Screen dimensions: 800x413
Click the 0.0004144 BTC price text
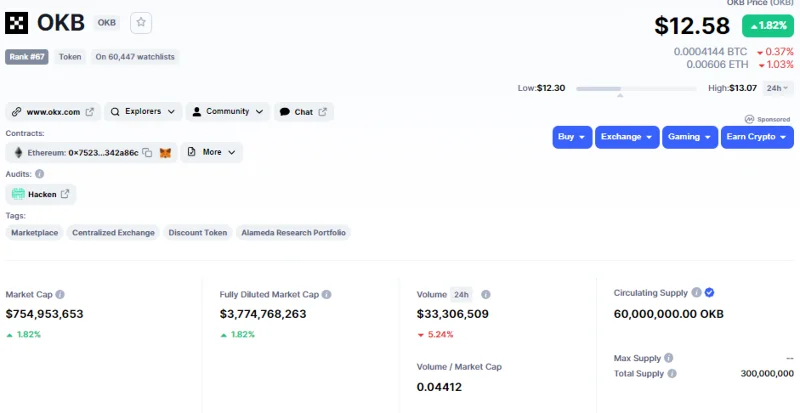click(x=710, y=52)
